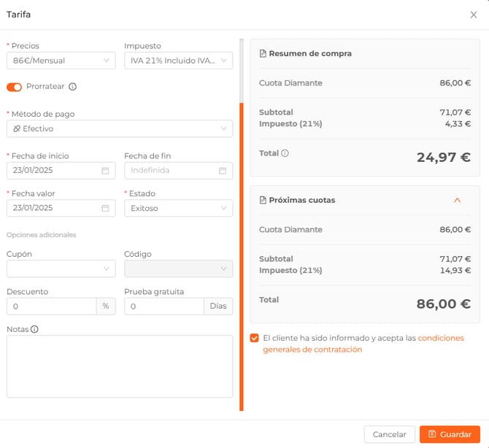Click the Notas text area
Viewport: 489px width, 448px height.
point(119,366)
